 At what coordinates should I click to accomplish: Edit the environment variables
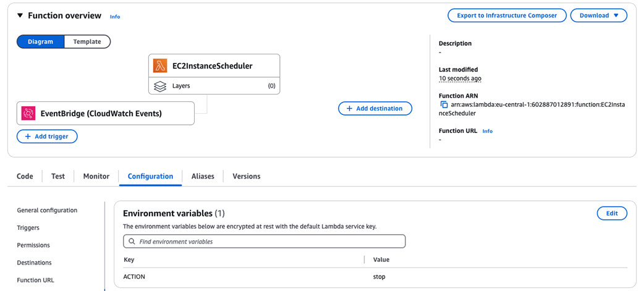(612, 213)
